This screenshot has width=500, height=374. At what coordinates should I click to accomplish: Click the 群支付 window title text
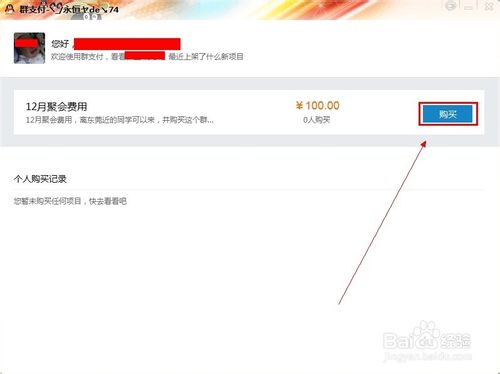tap(69, 9)
